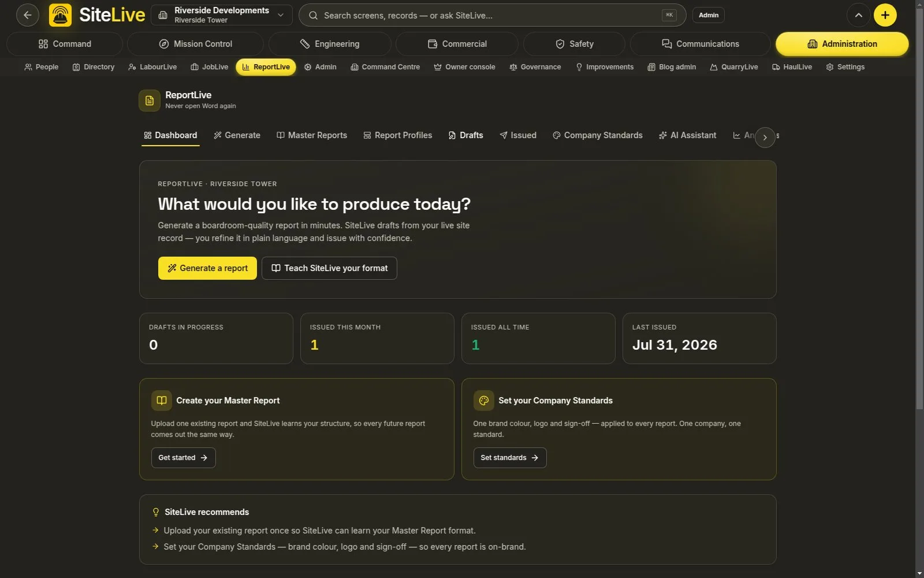Open the Owner console
This screenshot has height=578, width=924.
click(465, 67)
